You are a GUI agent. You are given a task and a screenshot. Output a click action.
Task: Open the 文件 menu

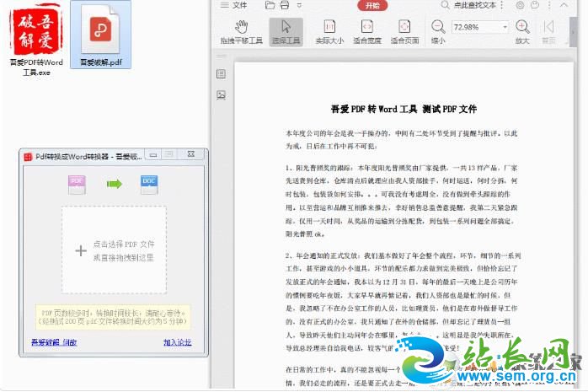238,5
